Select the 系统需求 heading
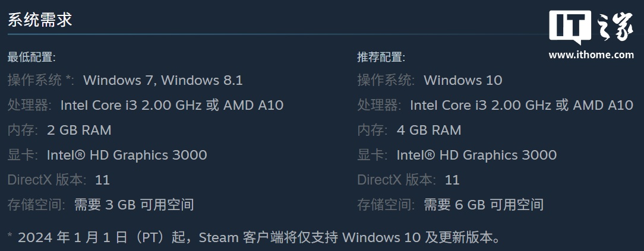Image resolution: width=644 pixels, height=251 pixels. pos(40,19)
